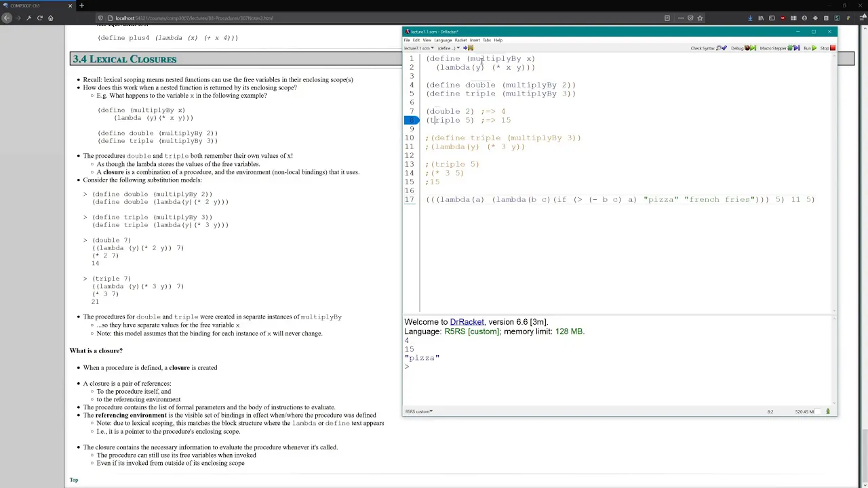Image resolution: width=868 pixels, height=488 pixels.
Task: Click the DrRacket link in the interactions pane
Action: 467,322
